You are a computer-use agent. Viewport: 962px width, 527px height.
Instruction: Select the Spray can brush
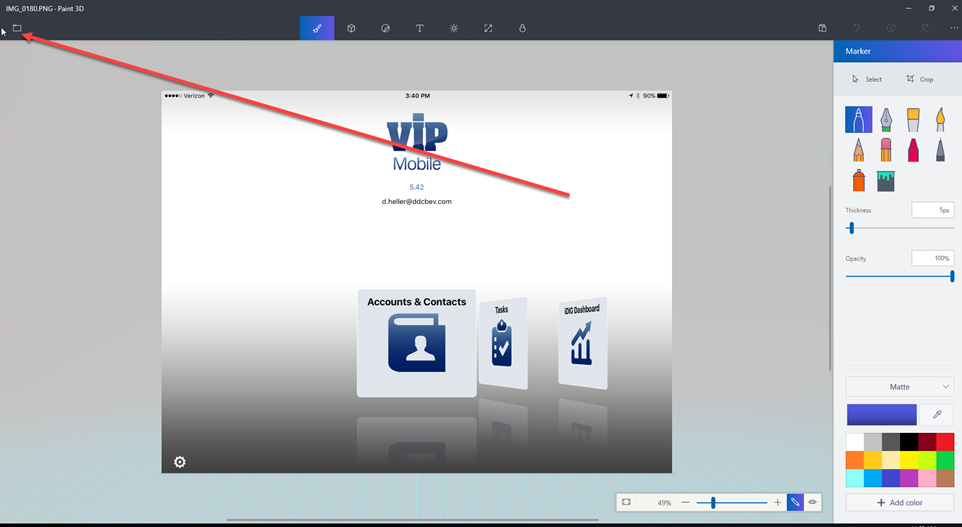click(858, 180)
